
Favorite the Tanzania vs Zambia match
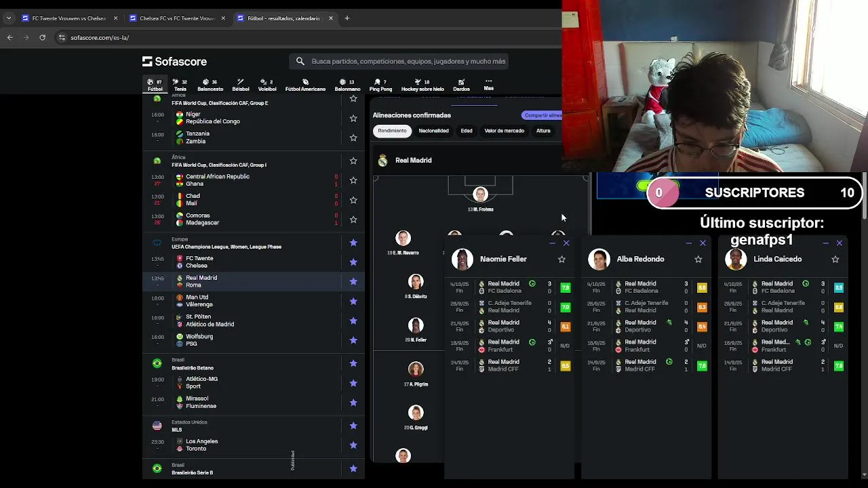click(353, 138)
